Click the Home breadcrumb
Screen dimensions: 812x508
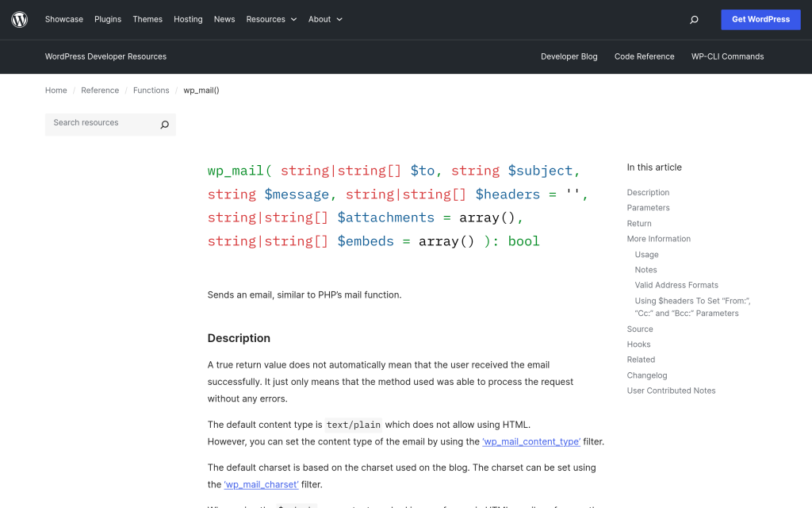coord(56,90)
